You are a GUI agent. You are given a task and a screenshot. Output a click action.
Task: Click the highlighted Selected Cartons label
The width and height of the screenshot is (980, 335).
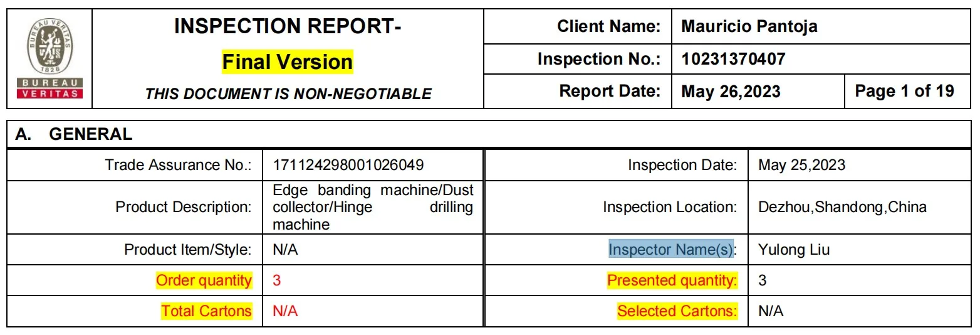click(x=677, y=311)
